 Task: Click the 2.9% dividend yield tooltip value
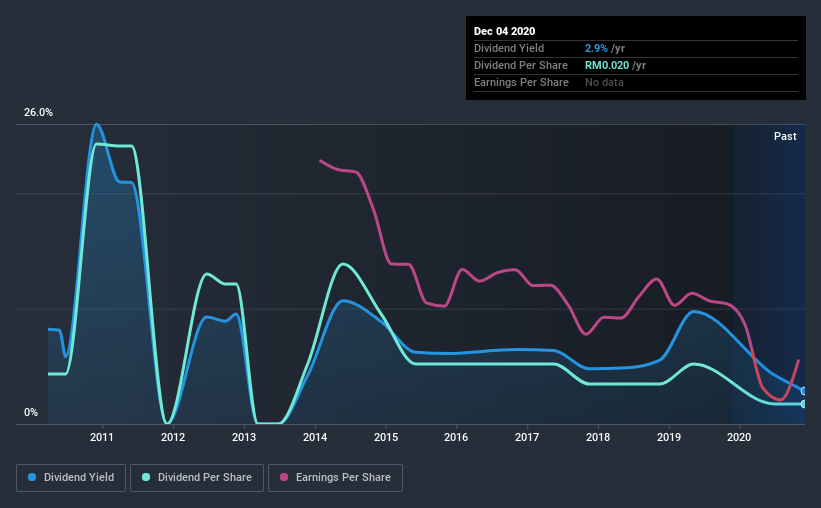[x=596, y=48]
